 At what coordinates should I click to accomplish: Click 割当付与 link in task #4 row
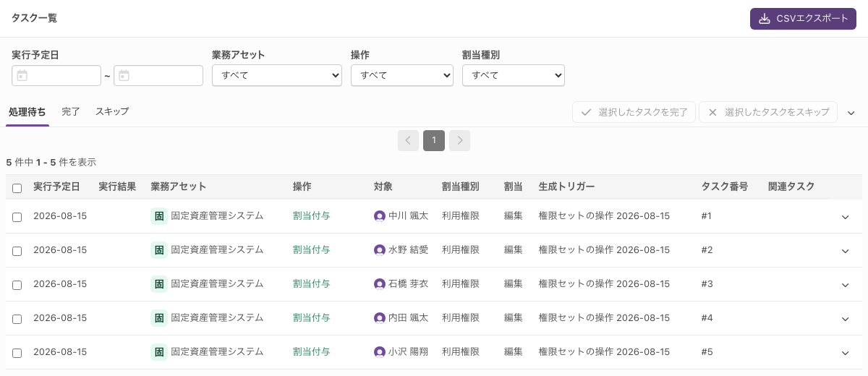[312, 318]
